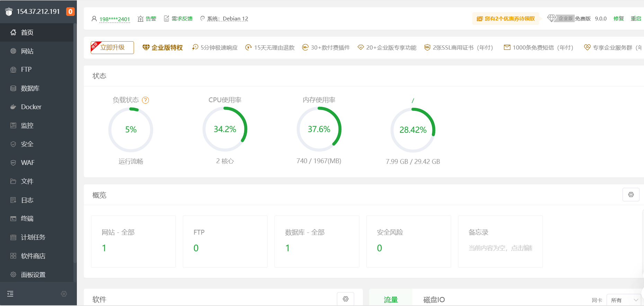Image resolution: width=644 pixels, height=306 pixels.
Task: Open the 安全风险 overview card
Action: coord(409,242)
